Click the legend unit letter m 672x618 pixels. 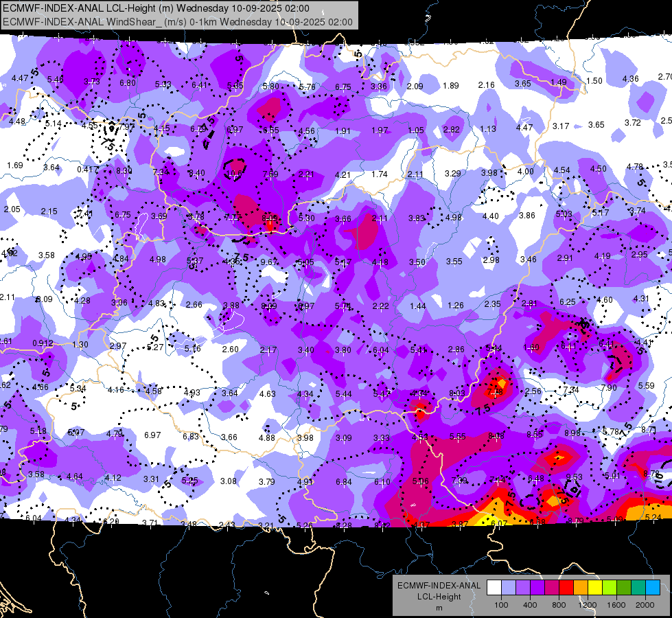[439, 608]
